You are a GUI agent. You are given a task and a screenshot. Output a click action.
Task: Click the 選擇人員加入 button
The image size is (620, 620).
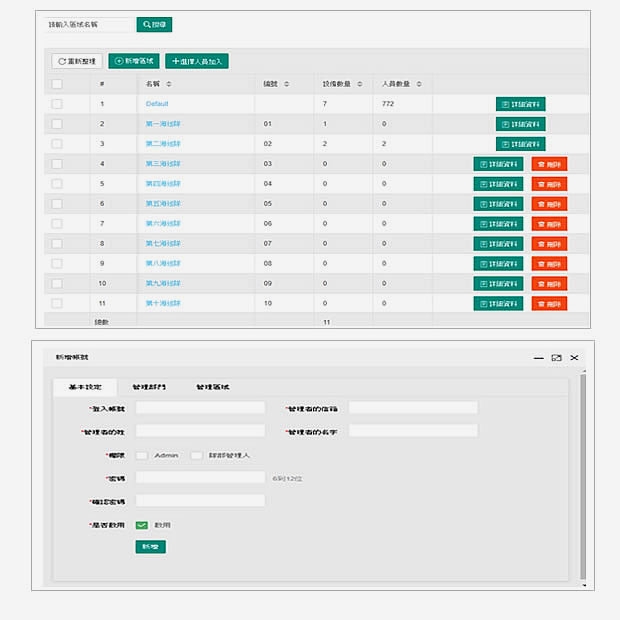click(x=197, y=61)
